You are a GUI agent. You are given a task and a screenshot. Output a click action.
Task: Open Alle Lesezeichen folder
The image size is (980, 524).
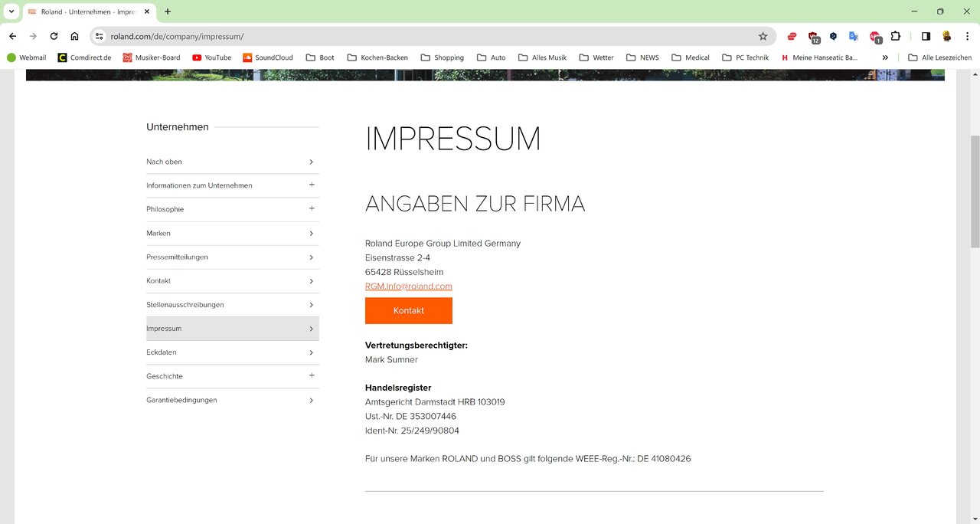pyautogui.click(x=940, y=57)
